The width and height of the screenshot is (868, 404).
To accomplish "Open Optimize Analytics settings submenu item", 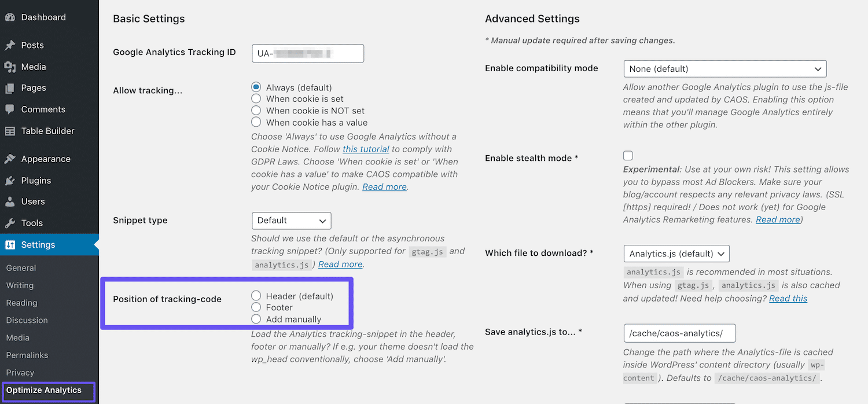I will (x=44, y=390).
